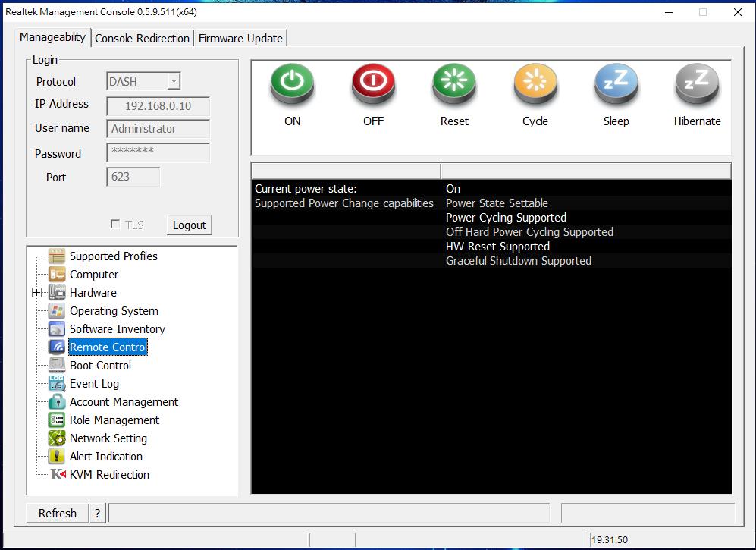756x550 pixels.
Task: Click the Port field showing 623
Action: click(133, 177)
